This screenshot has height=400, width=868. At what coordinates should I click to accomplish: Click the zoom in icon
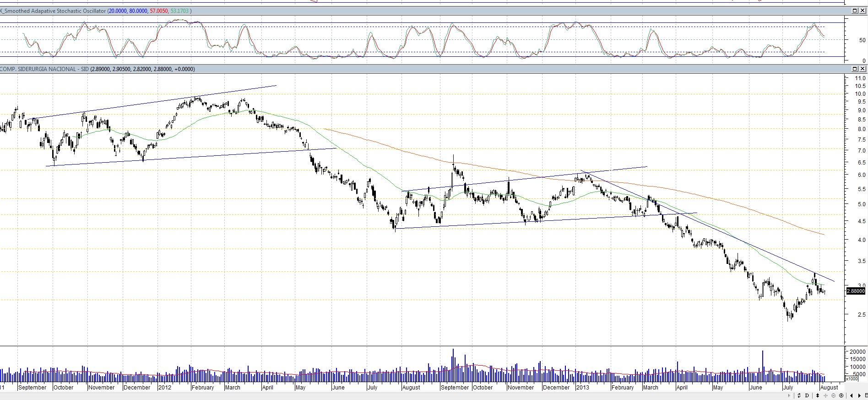pyautogui.click(x=841, y=395)
